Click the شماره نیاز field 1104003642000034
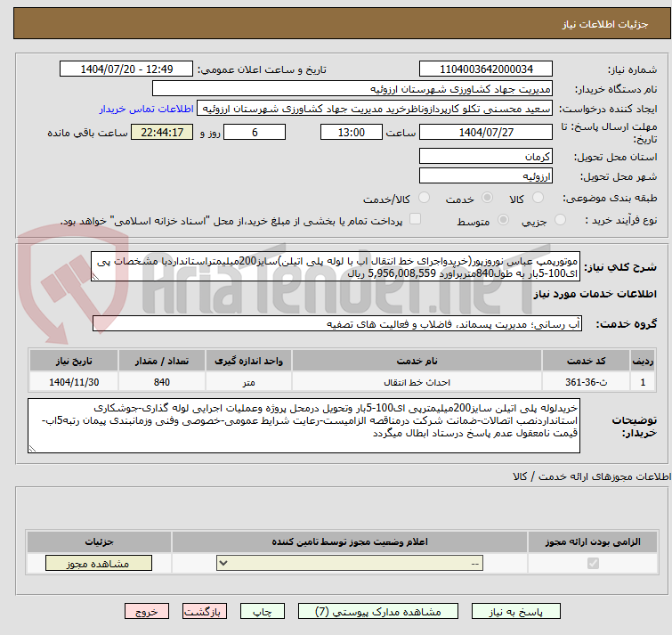This screenshot has height=635, width=672. [x=486, y=69]
